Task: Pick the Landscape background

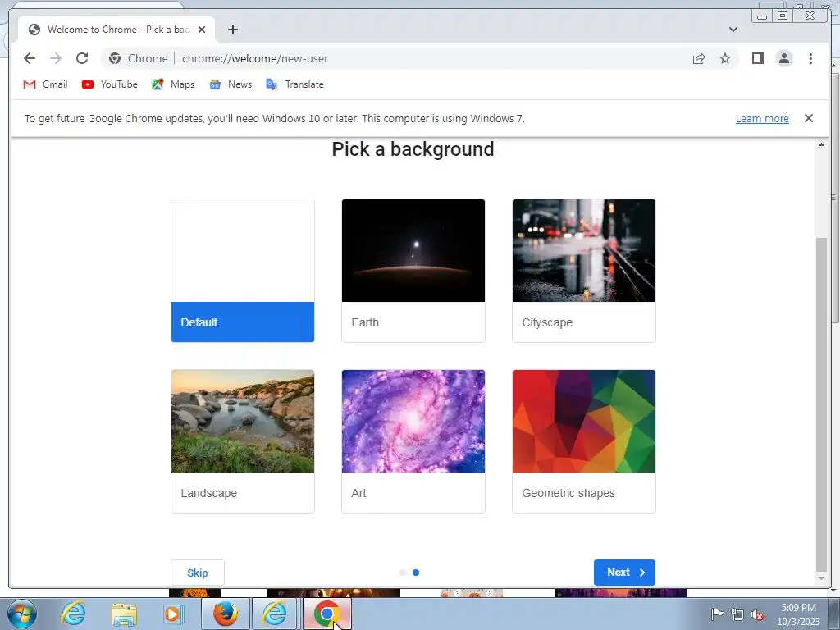Action: pyautogui.click(x=243, y=441)
